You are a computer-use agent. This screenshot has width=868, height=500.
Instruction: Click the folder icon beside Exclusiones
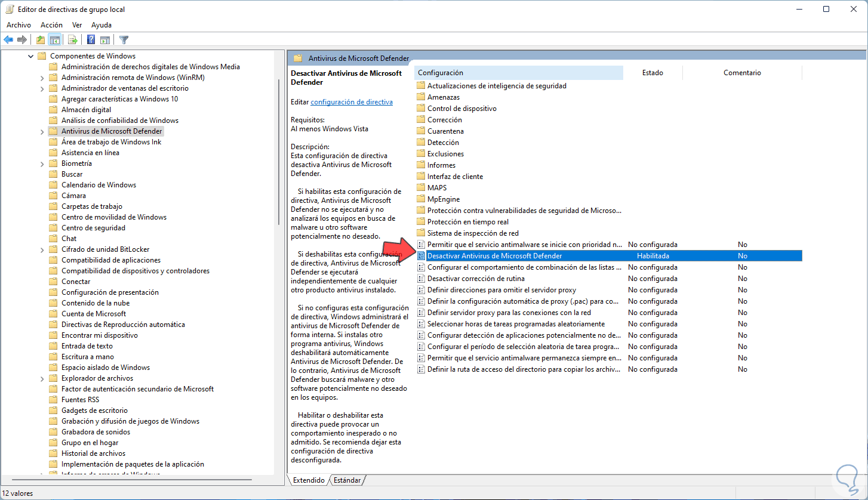click(x=421, y=154)
